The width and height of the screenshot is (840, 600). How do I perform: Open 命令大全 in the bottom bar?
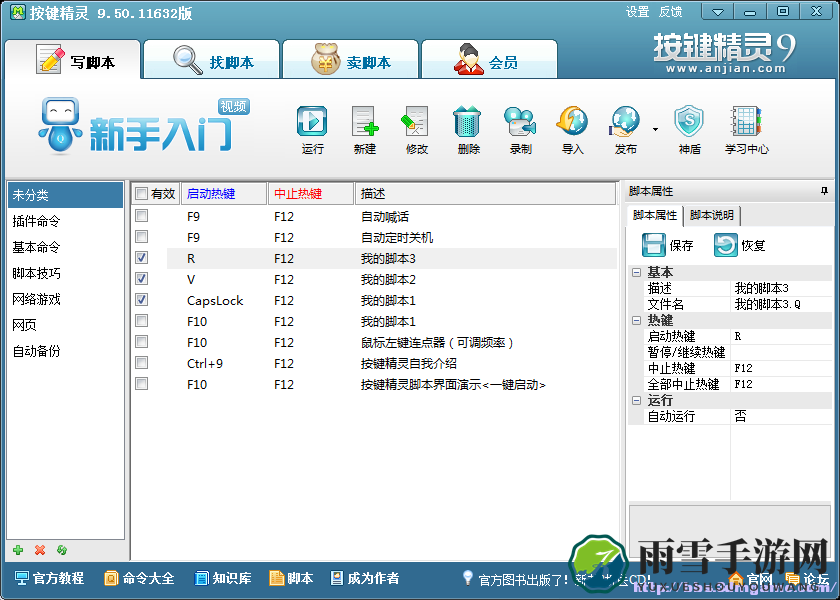point(139,578)
